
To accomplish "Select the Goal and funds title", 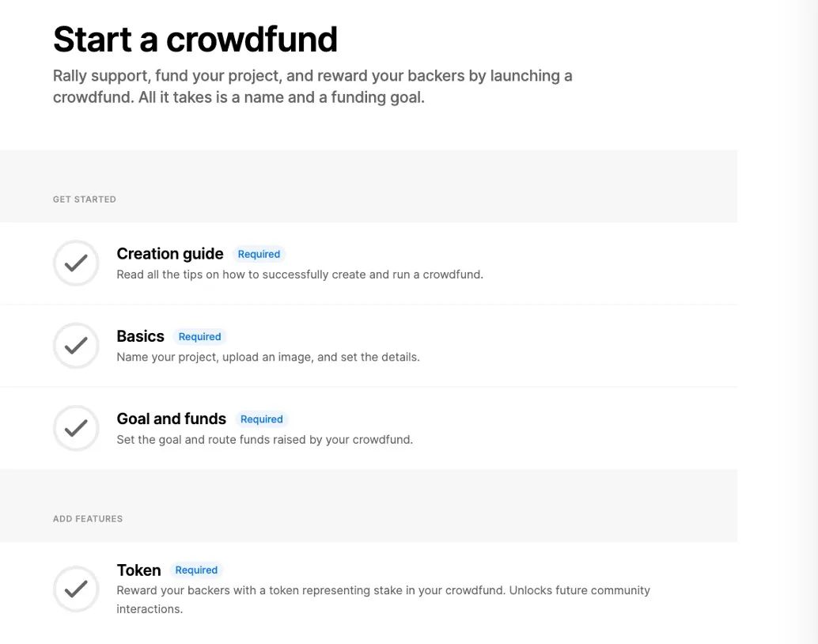I will 171,419.
